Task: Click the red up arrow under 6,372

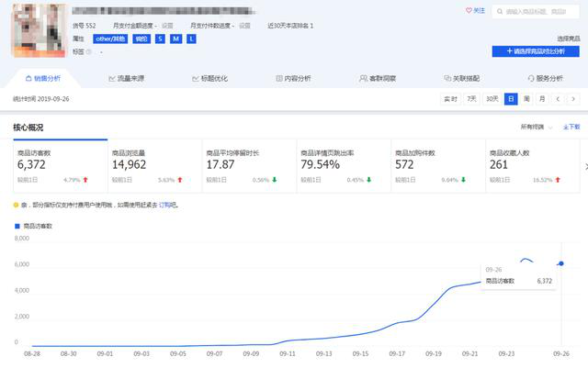Action: tap(85, 180)
